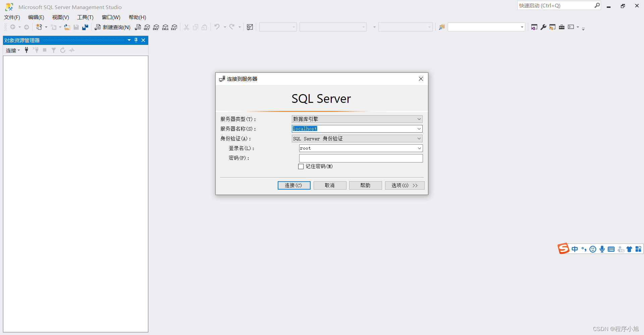Click the Object Explorer window toolbar icon

click(552, 27)
